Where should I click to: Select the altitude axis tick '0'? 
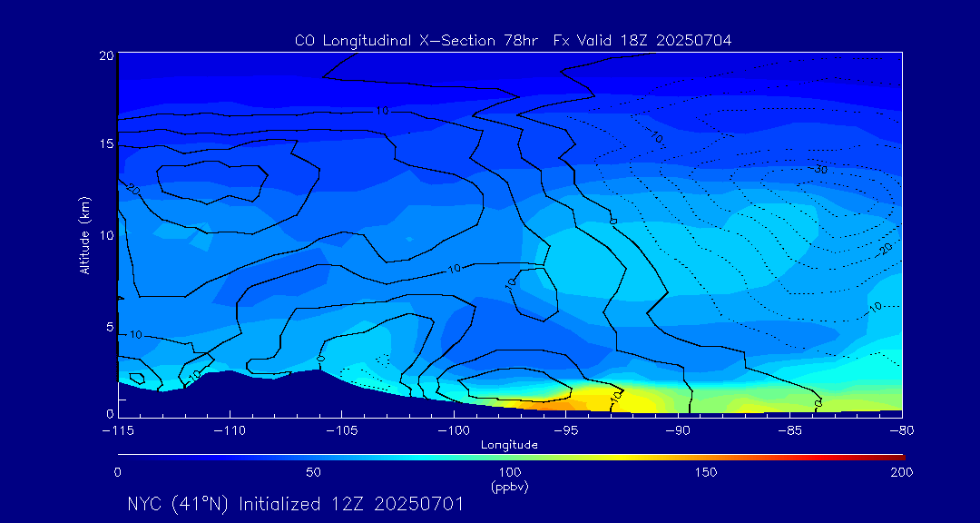[x=110, y=413]
